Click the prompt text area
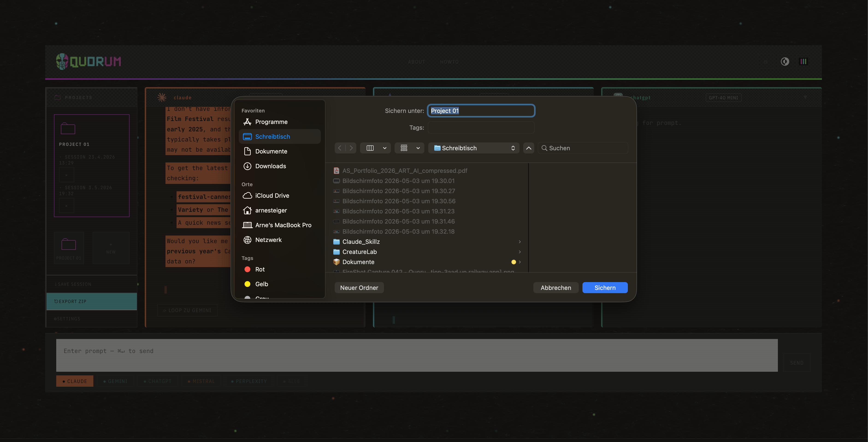The height and width of the screenshot is (442, 868). coord(417,355)
